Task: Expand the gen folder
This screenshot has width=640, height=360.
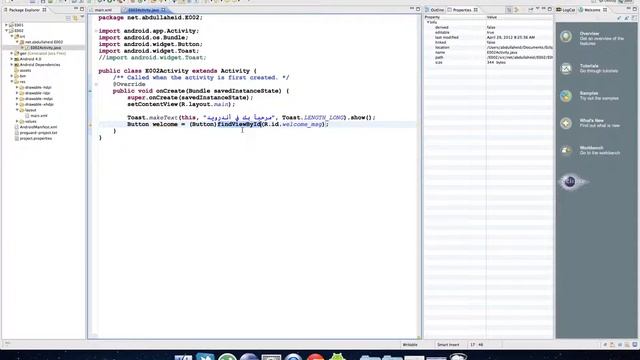Action: point(12,53)
